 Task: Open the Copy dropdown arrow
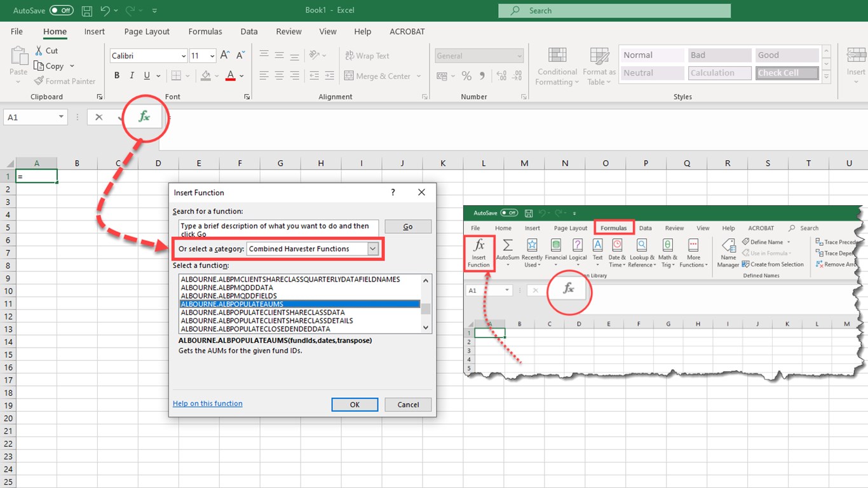(72, 66)
